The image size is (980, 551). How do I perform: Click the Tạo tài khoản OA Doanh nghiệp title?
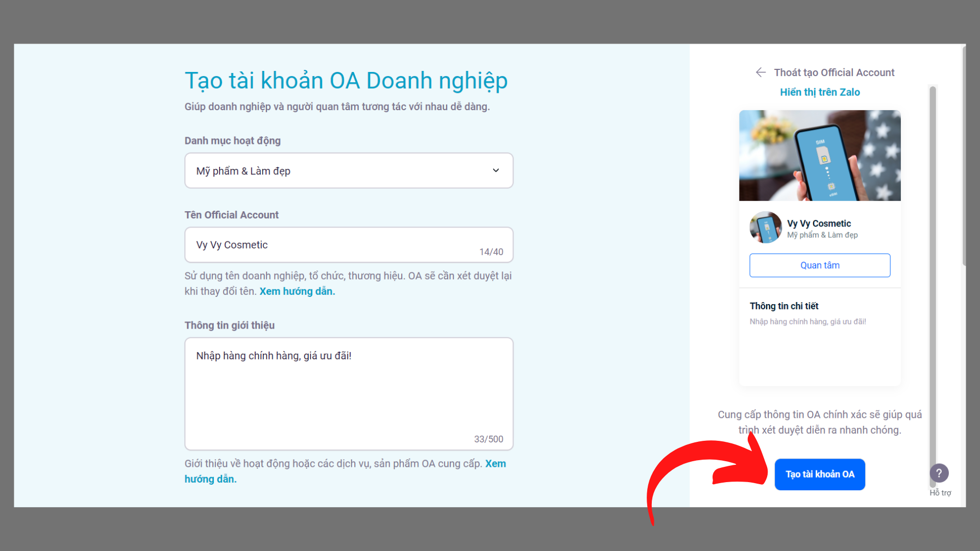tap(346, 81)
